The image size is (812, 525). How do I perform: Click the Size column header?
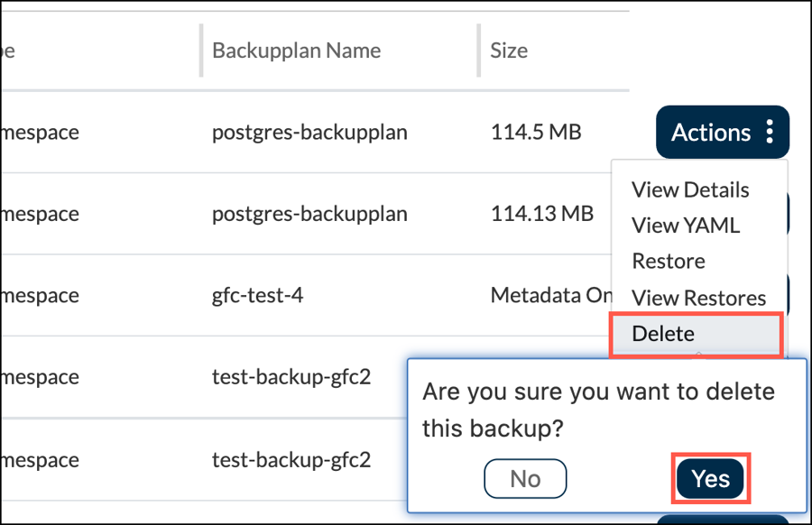click(509, 50)
